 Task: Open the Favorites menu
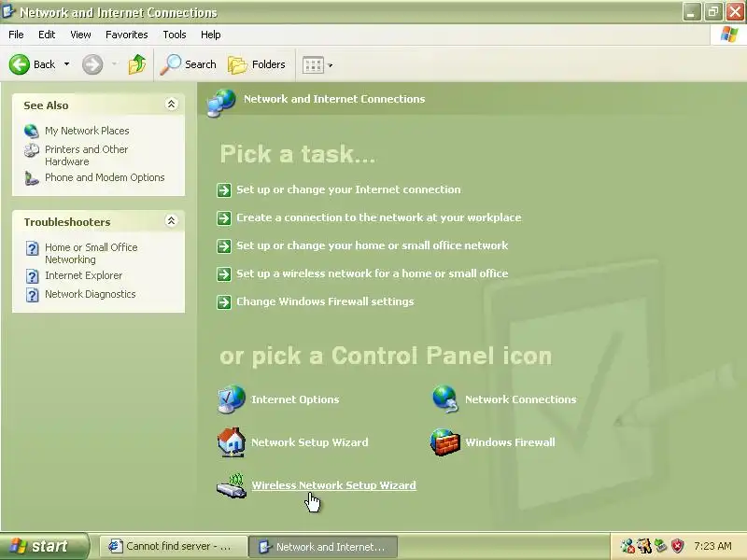[x=127, y=35]
